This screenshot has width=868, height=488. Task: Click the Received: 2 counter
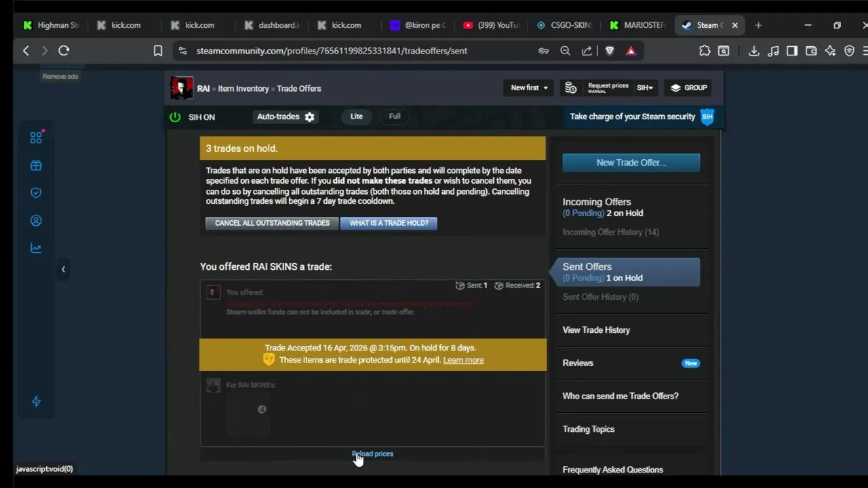(517, 285)
